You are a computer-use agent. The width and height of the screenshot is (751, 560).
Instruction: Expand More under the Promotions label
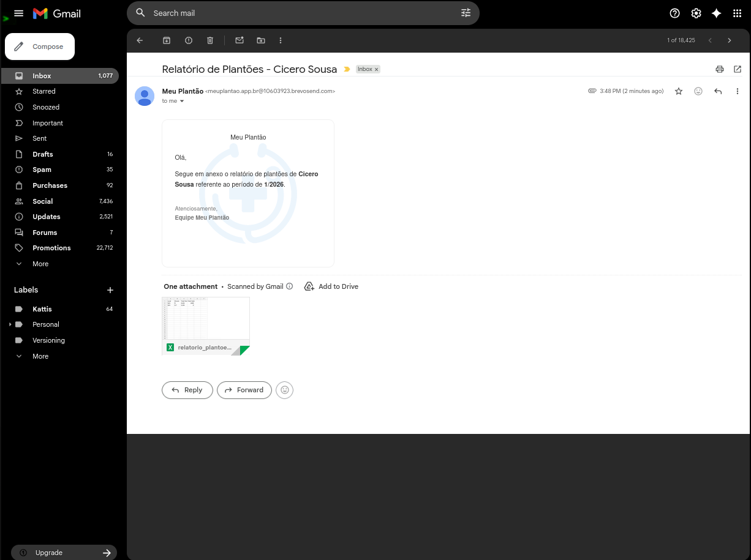(40, 264)
